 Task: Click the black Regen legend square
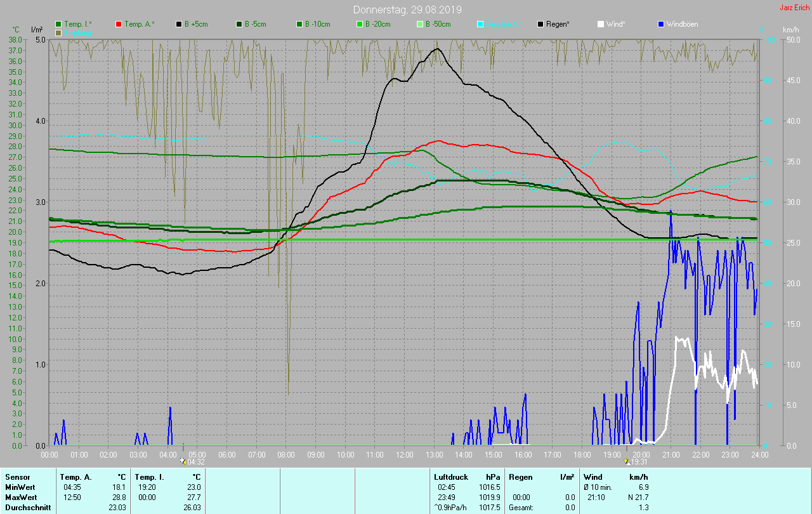click(540, 24)
